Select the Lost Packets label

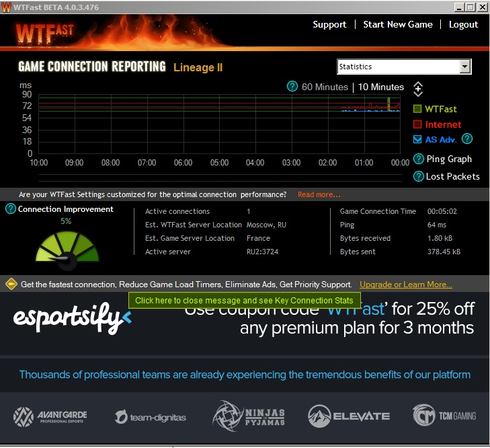coord(453,176)
